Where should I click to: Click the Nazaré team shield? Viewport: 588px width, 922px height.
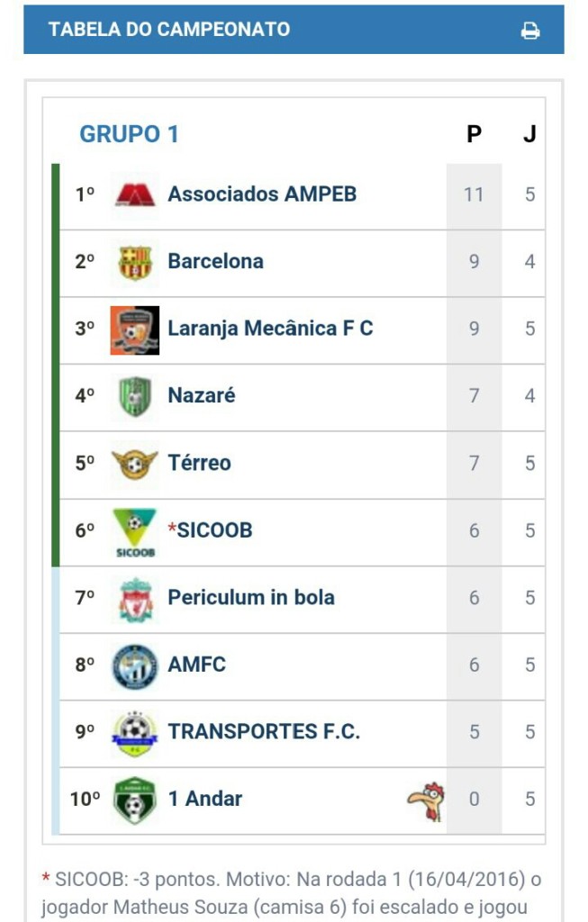[135, 396]
